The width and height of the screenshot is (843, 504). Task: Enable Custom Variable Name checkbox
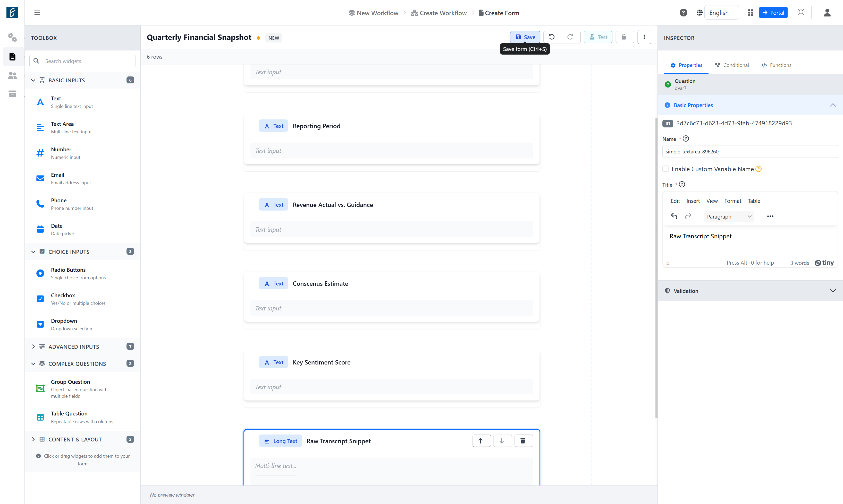[665, 169]
